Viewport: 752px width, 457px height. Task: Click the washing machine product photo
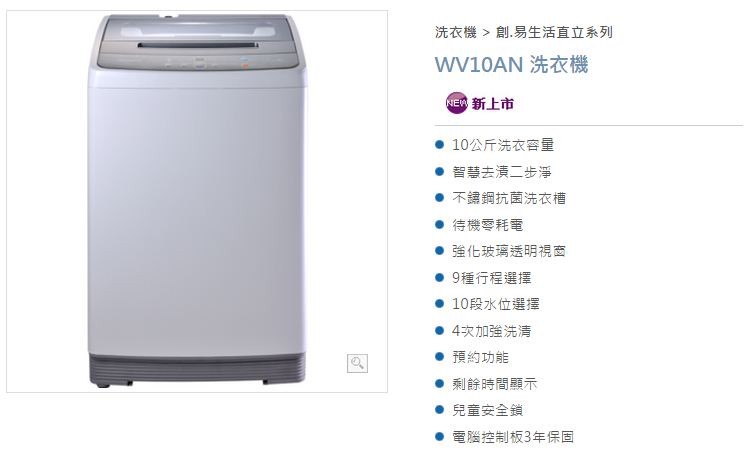click(x=197, y=200)
